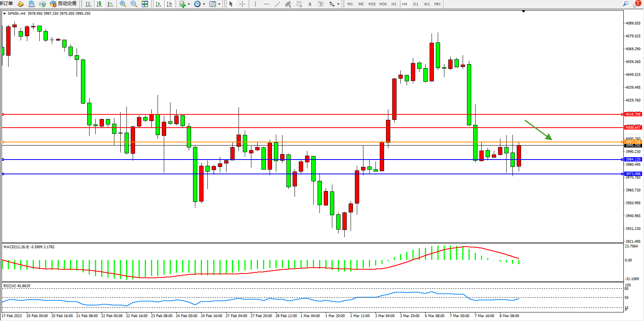Select the green arrow drawn on chart
Screen dimensions: 644x321
coord(538,130)
